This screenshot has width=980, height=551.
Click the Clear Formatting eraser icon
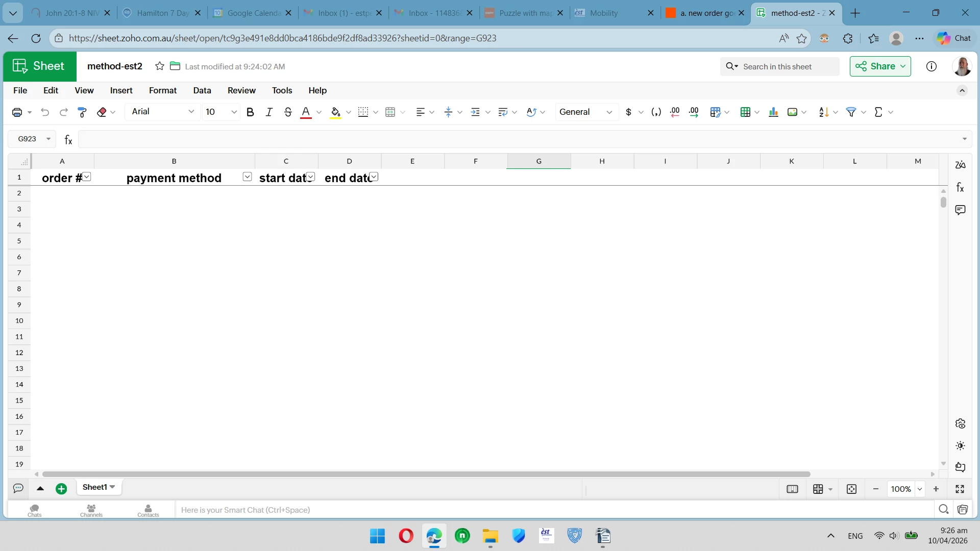(x=102, y=112)
